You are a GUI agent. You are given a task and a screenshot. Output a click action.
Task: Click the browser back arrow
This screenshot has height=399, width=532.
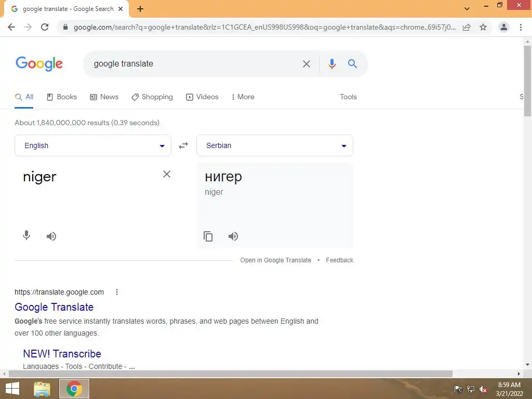point(11,27)
